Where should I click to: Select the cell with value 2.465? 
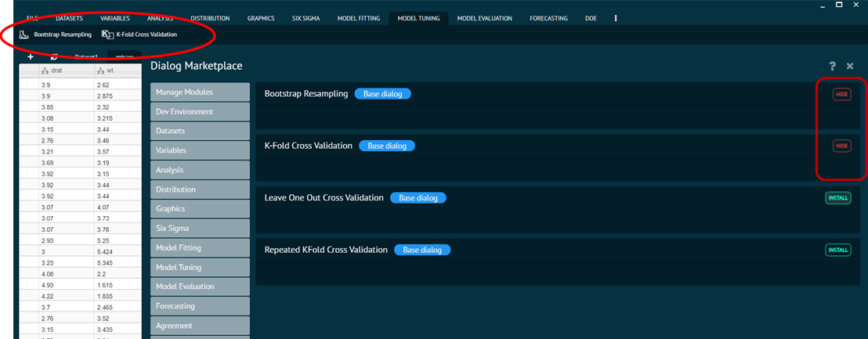[118, 308]
